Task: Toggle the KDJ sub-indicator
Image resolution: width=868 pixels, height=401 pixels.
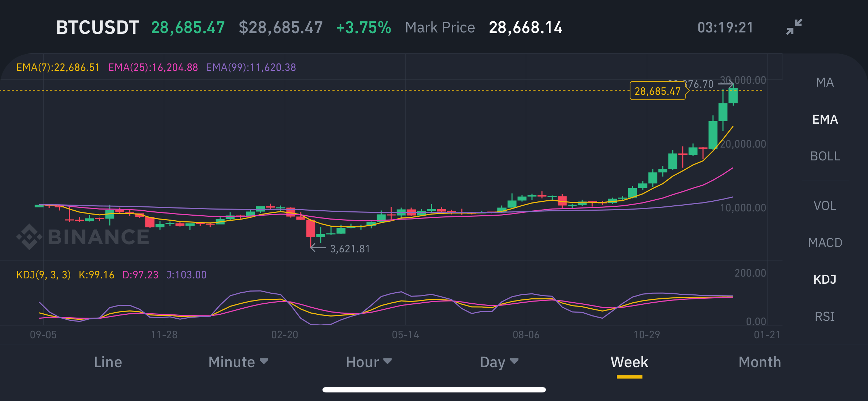Action: coord(825,279)
